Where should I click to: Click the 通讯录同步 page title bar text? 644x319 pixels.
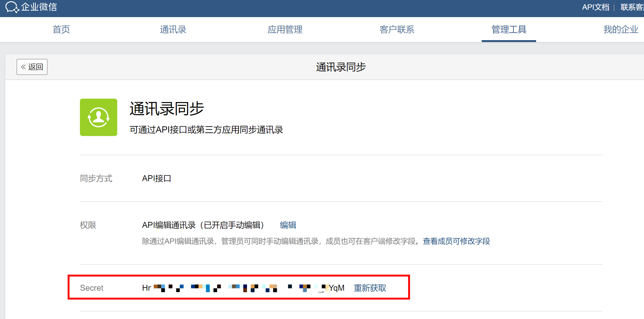pyautogui.click(x=341, y=67)
